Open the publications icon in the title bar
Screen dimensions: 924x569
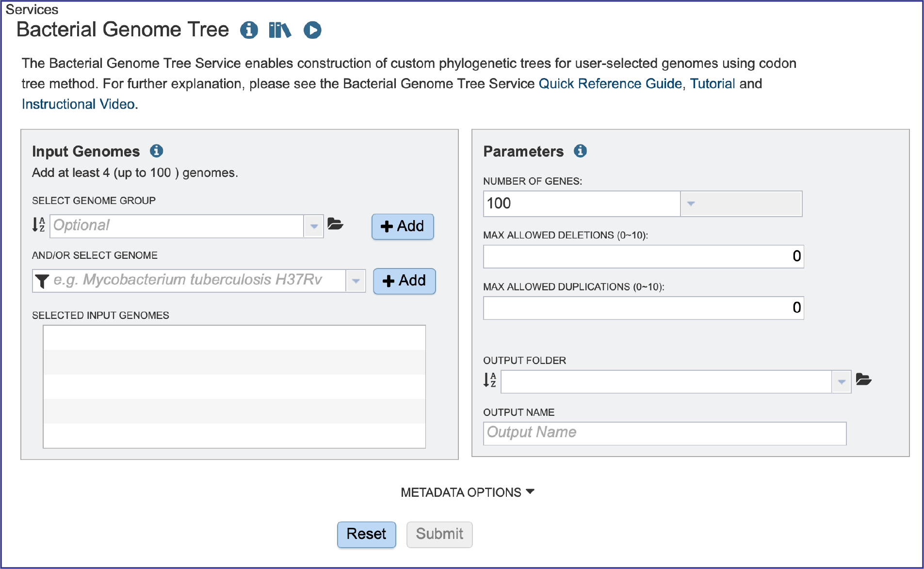[x=280, y=30]
